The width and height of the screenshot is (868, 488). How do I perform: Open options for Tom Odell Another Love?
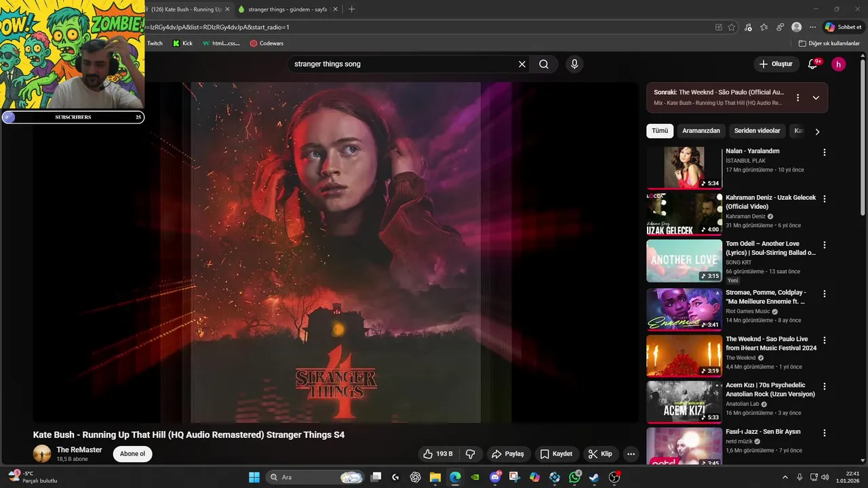click(825, 245)
